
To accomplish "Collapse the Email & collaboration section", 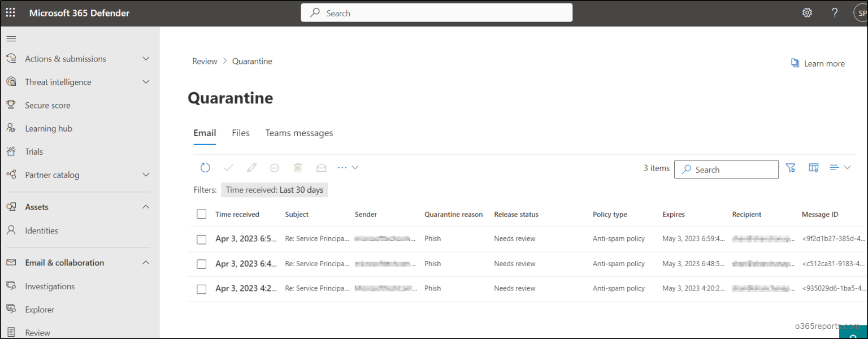I will pyautogui.click(x=146, y=262).
